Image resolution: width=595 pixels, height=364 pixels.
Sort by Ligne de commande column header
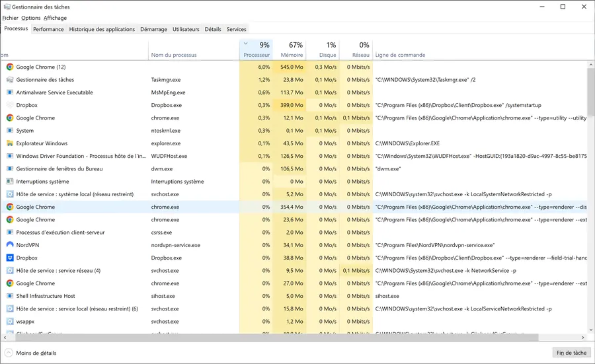401,55
